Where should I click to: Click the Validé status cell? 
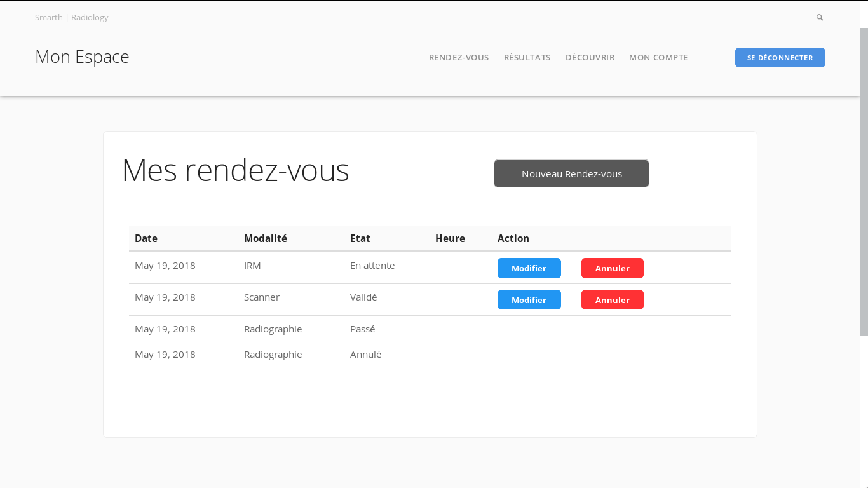pos(363,297)
